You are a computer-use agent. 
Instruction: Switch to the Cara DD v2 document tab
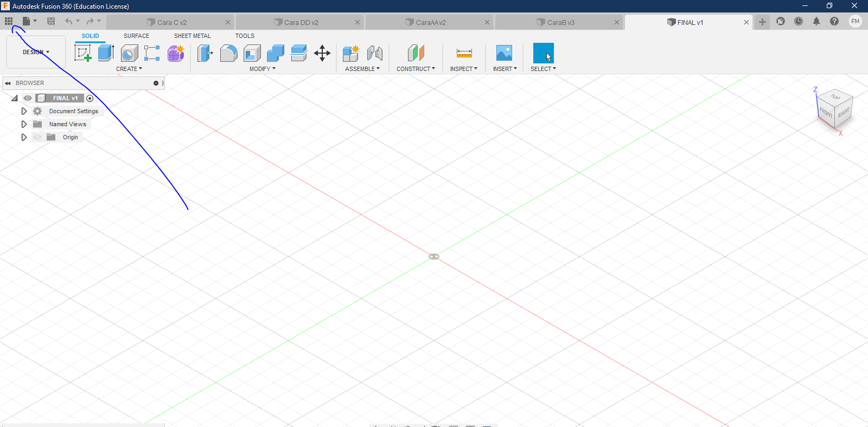pos(301,22)
